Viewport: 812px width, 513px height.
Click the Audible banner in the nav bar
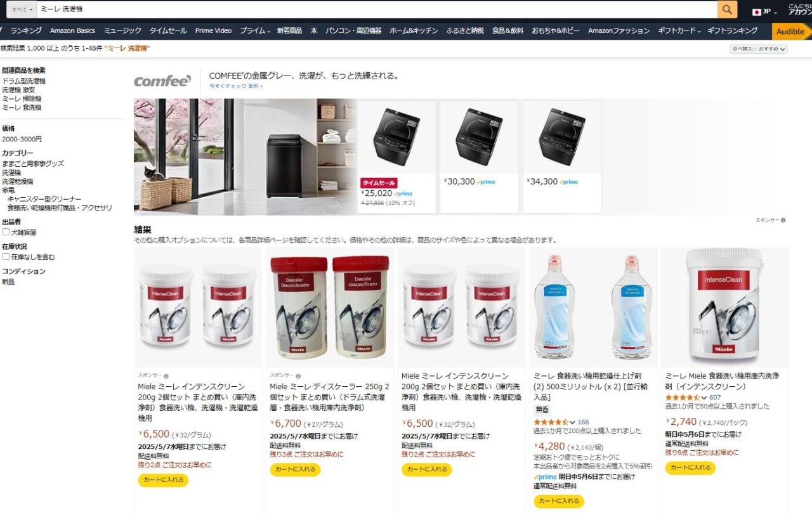[790, 31]
